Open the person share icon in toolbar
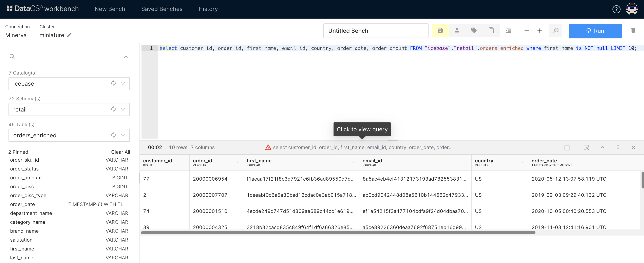This screenshot has height=263, width=644. (x=457, y=31)
